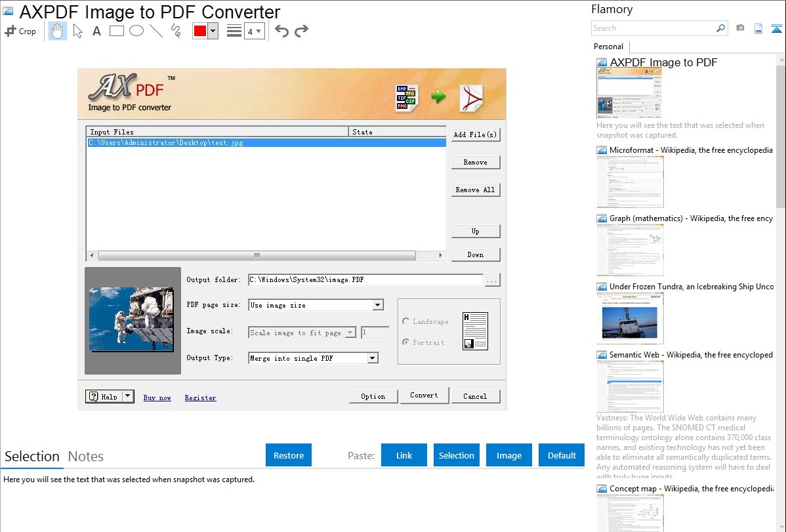Open the color picker dropdown arrow

pos(213,31)
